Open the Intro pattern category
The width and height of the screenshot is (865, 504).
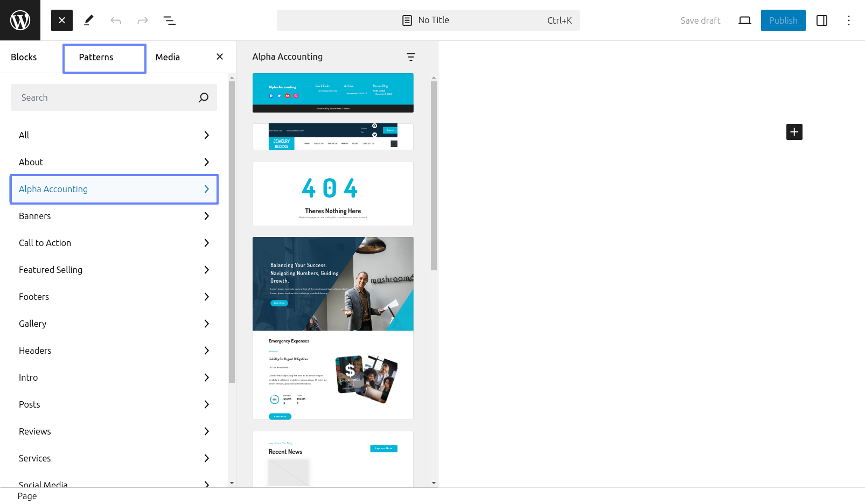114,377
